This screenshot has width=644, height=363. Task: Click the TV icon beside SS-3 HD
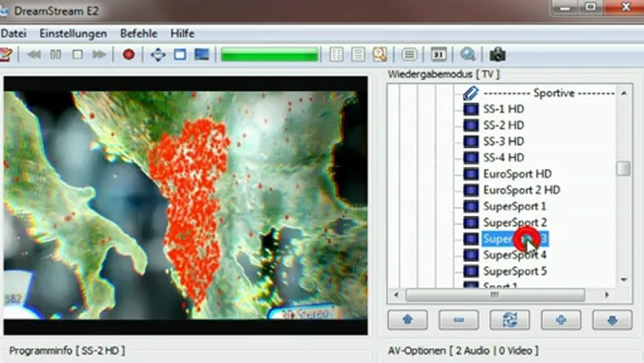471,141
